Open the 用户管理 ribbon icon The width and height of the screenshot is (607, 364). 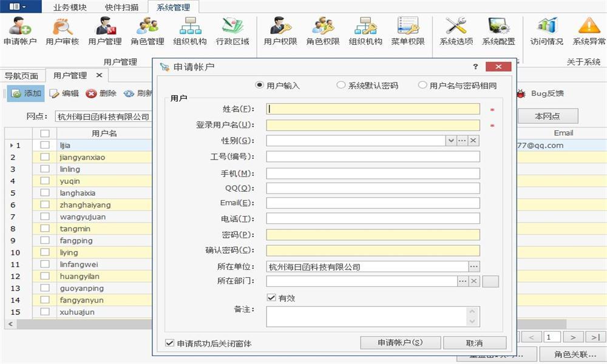[x=105, y=32]
